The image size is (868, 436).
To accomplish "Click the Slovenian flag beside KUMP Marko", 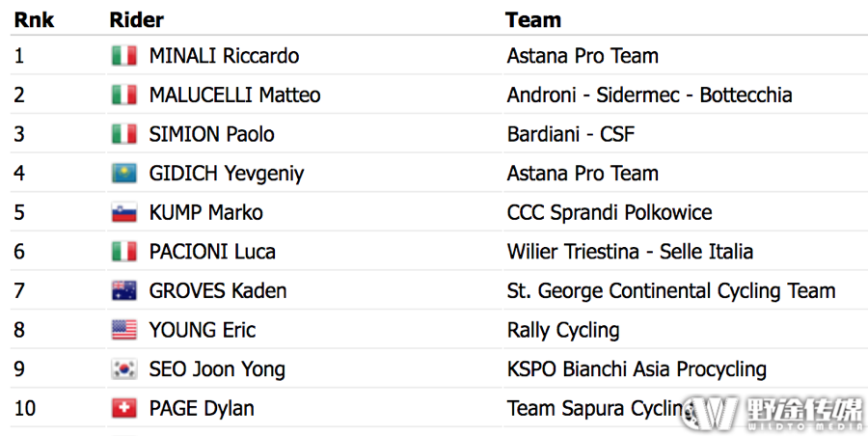I will [124, 213].
